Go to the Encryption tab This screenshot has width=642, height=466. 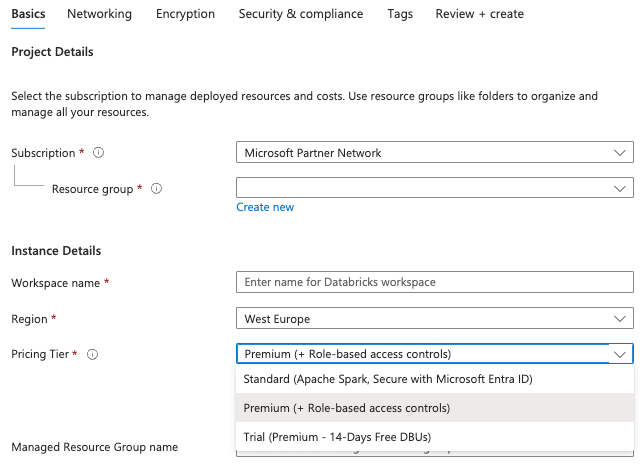tap(185, 14)
